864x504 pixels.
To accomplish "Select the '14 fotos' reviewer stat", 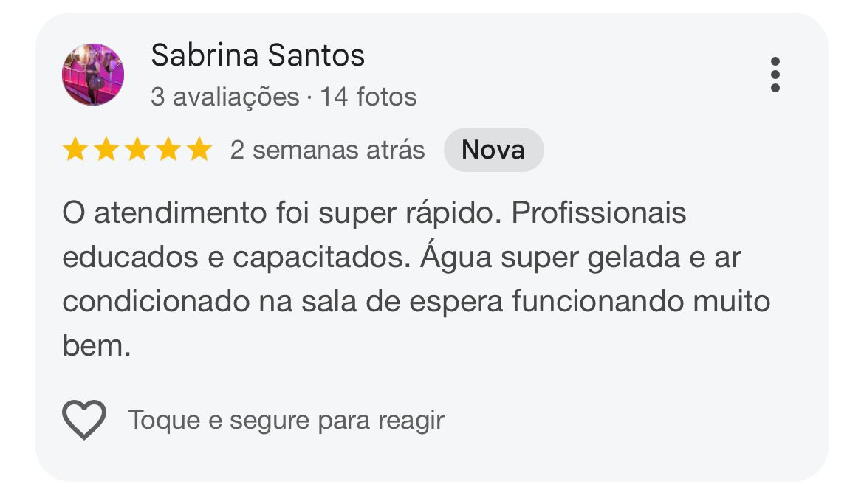I will (x=368, y=97).
